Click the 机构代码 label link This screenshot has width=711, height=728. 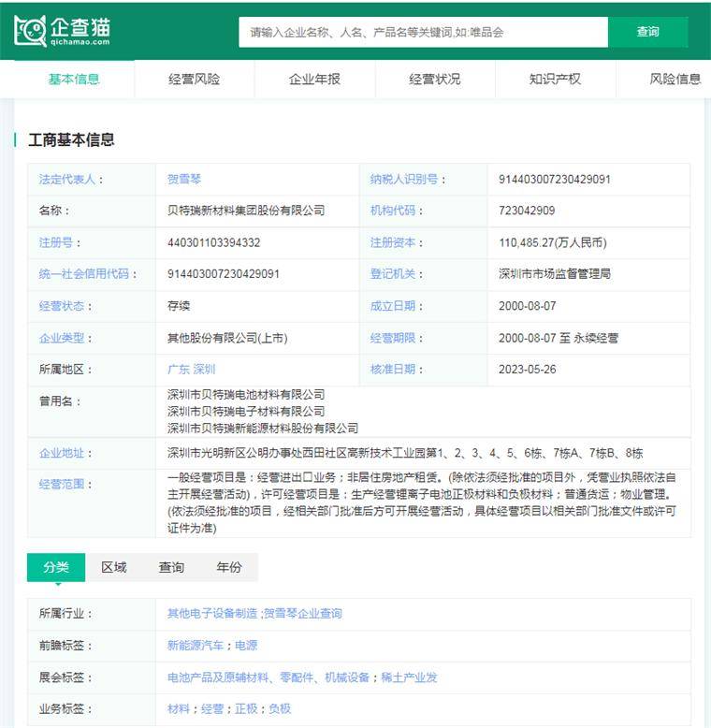[x=393, y=211]
